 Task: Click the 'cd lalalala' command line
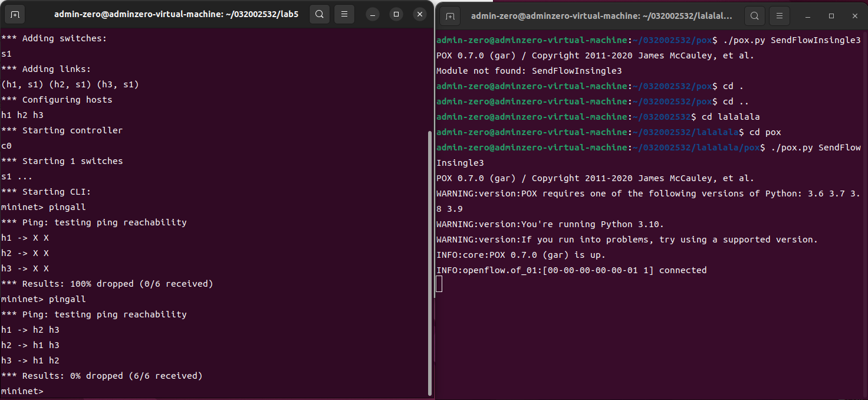click(x=597, y=117)
